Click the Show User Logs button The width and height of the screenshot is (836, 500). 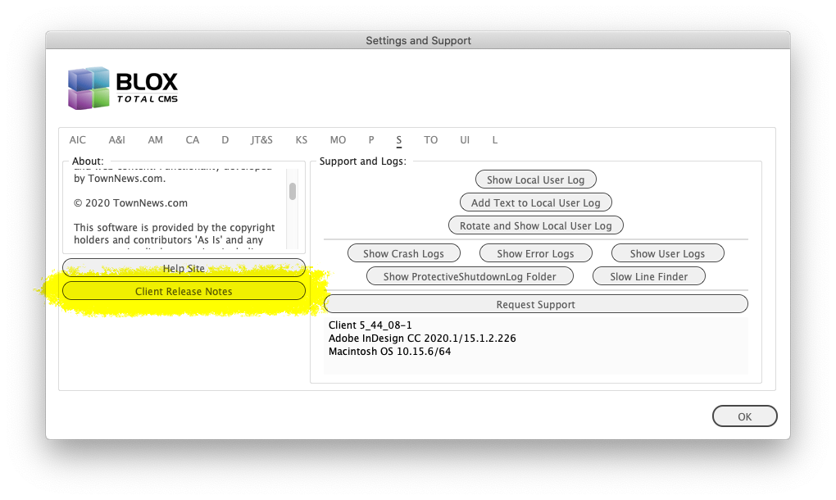click(x=668, y=253)
